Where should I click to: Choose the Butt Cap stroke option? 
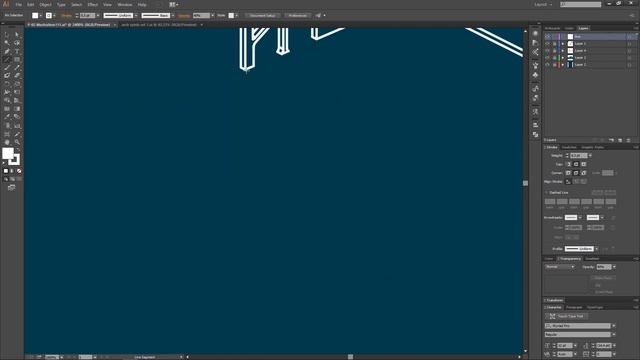(569, 164)
